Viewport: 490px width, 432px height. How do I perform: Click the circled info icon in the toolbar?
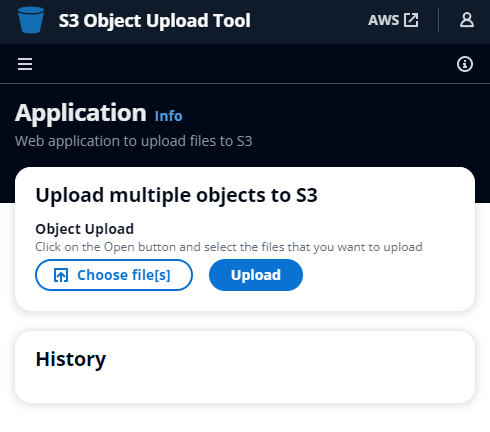tap(465, 64)
